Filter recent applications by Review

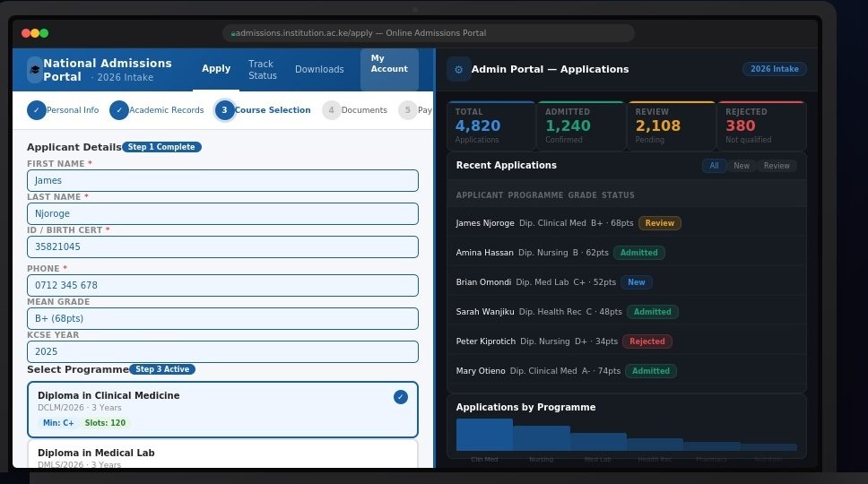[777, 166]
